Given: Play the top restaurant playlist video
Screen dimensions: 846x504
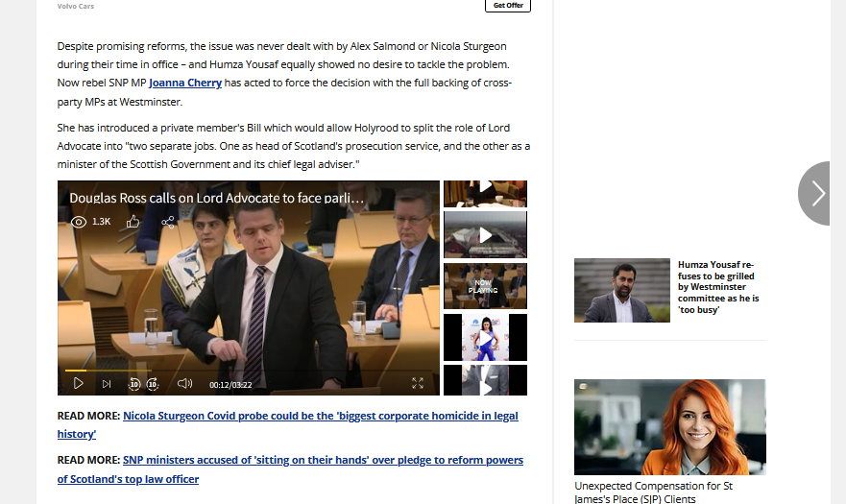Looking at the screenshot, I should coord(485,194).
